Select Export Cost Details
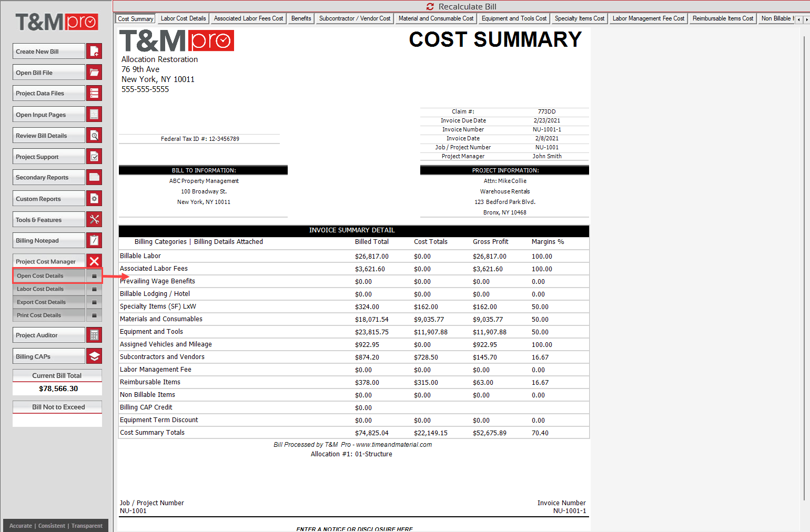Screen dimensions: 810x532 tap(49, 302)
